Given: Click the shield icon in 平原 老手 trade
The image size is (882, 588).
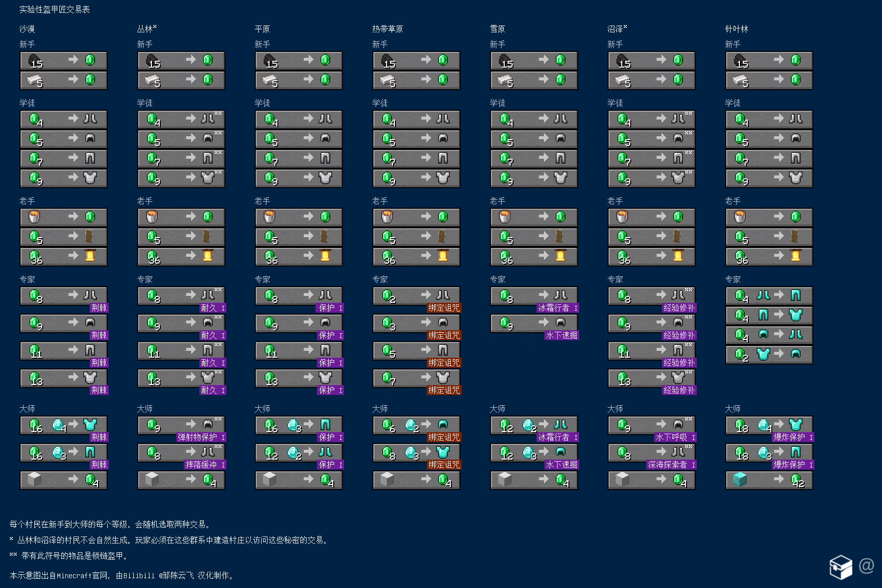Looking at the screenshot, I should [x=325, y=236].
